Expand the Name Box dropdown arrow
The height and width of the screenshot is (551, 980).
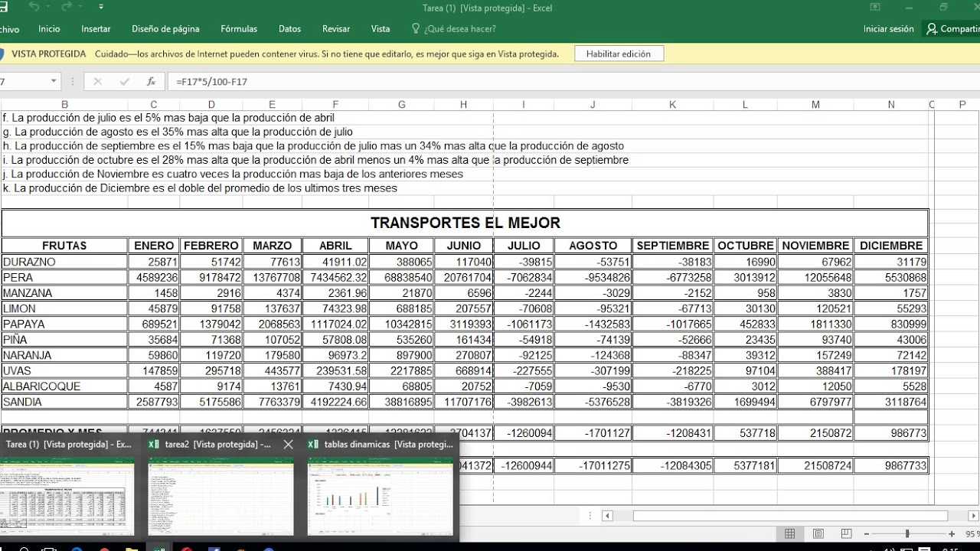[x=54, y=81]
